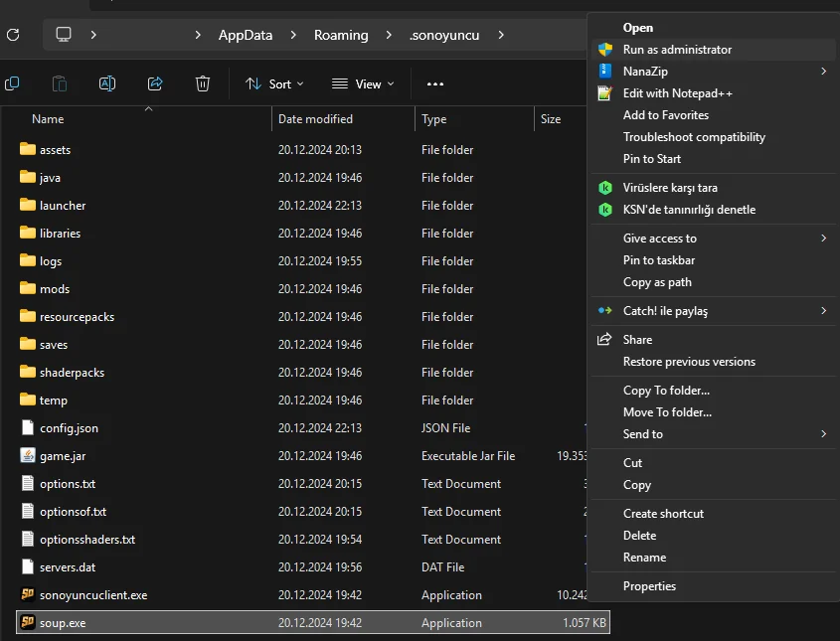Select the temp folder name
Viewport: 840px width, 641px height.
click(53, 401)
